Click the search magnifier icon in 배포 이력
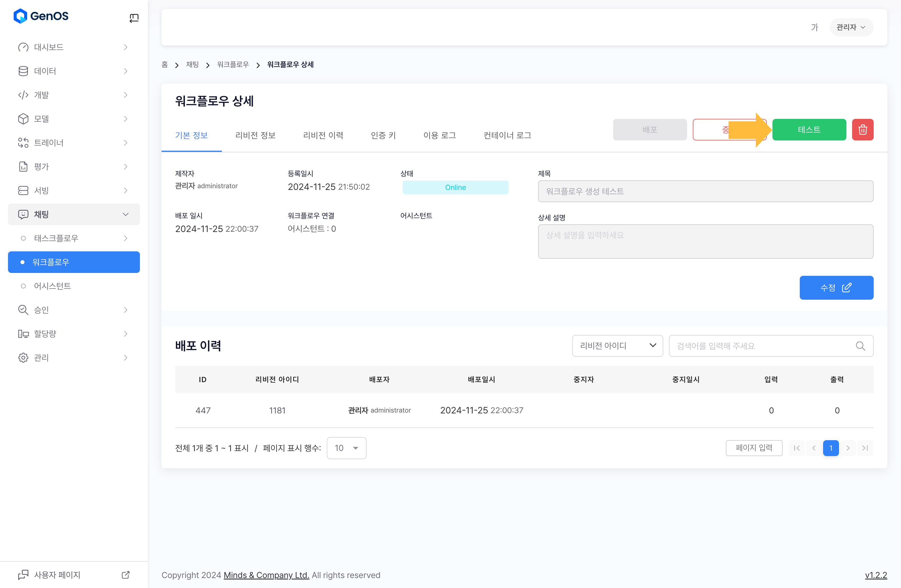The image size is (901, 588). pos(860,346)
